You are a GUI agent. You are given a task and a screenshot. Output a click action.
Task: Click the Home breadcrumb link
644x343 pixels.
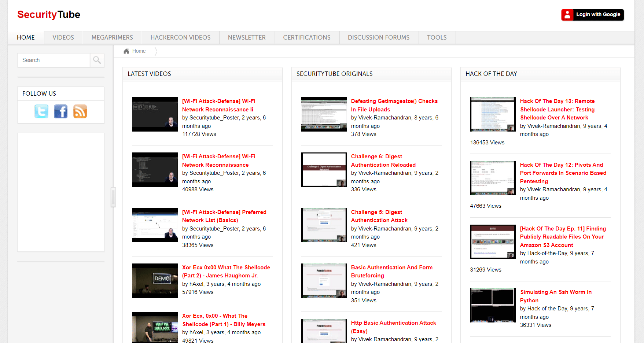(139, 51)
